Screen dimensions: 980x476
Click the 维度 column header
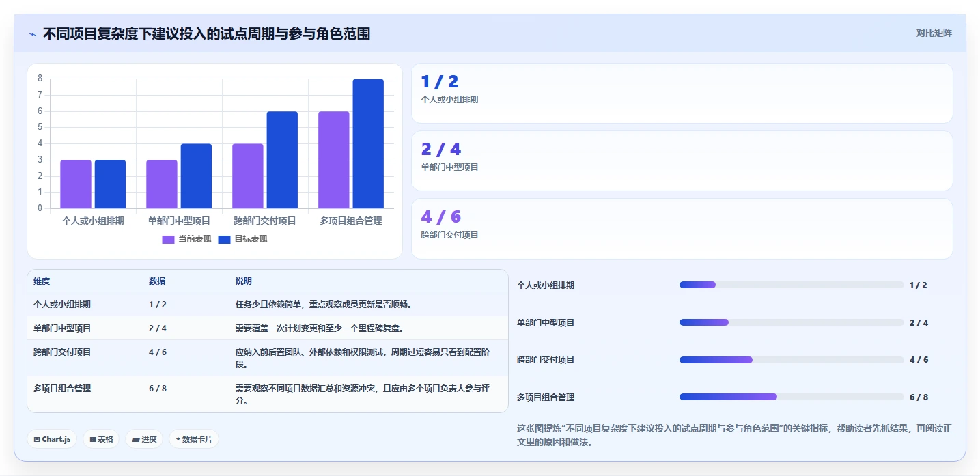tap(42, 281)
